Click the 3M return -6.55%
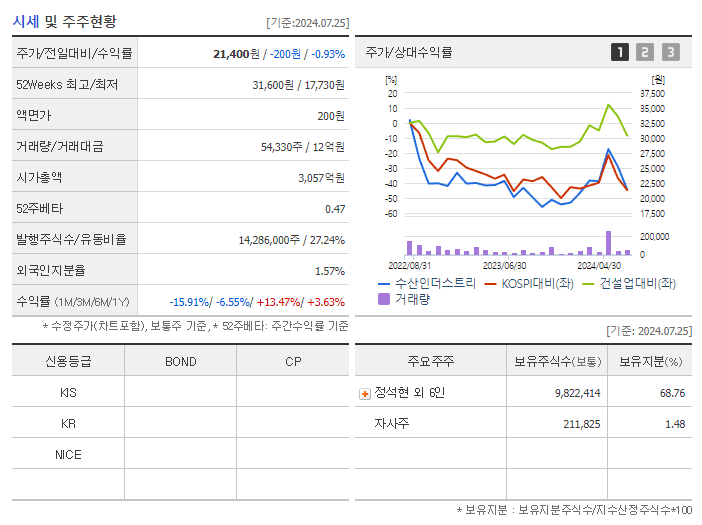This screenshot has width=702, height=525. (x=233, y=302)
